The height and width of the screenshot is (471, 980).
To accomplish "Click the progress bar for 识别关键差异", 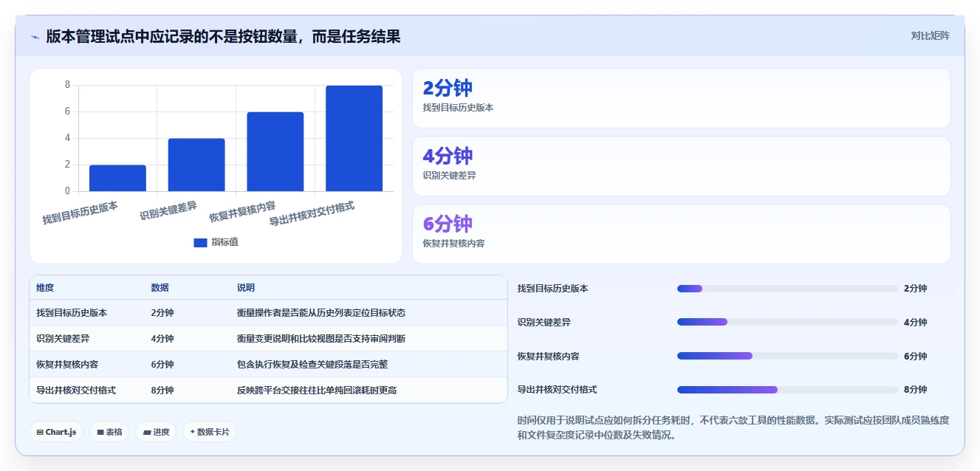I will tap(787, 322).
